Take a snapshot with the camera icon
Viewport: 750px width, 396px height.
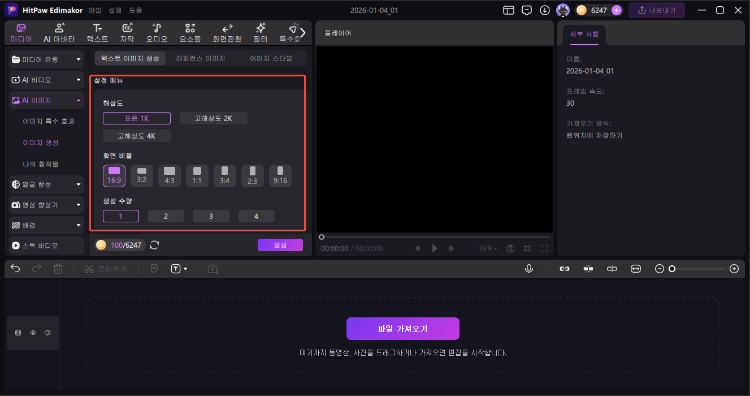coord(510,248)
